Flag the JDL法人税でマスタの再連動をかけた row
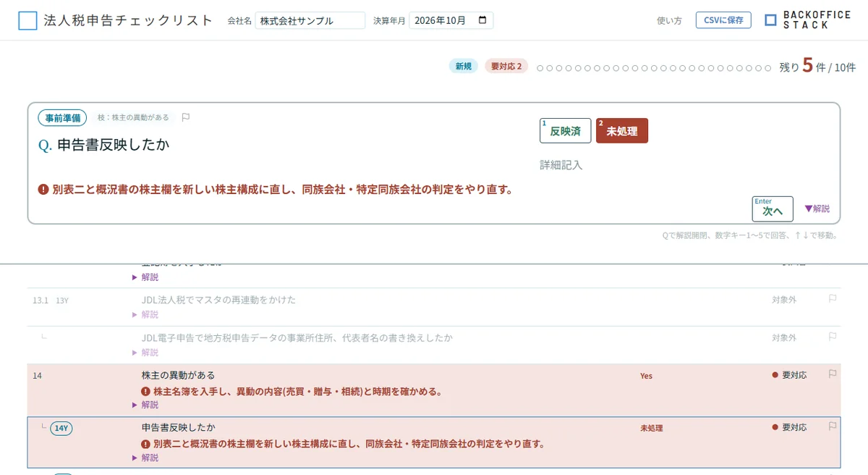The image size is (868, 475). [x=833, y=298]
